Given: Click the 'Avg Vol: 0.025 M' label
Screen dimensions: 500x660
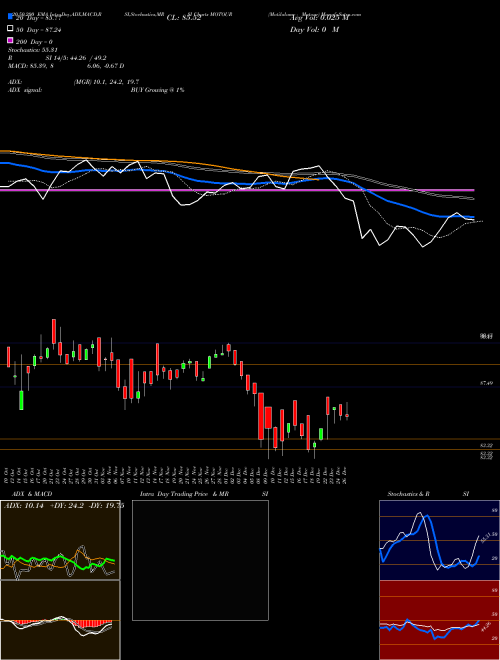Looking at the screenshot, I should pyautogui.click(x=319, y=18).
